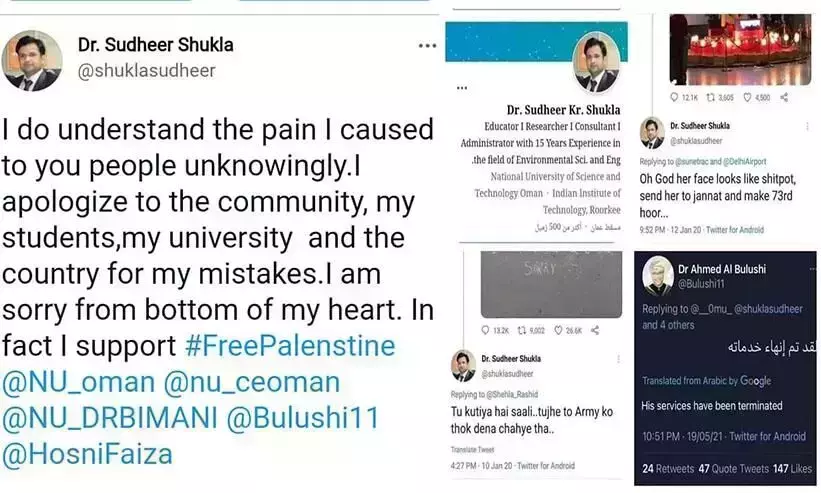Click the @HosniFaiza mention
Image resolution: width=821 pixels, height=493 pixels.
[x=86, y=454]
